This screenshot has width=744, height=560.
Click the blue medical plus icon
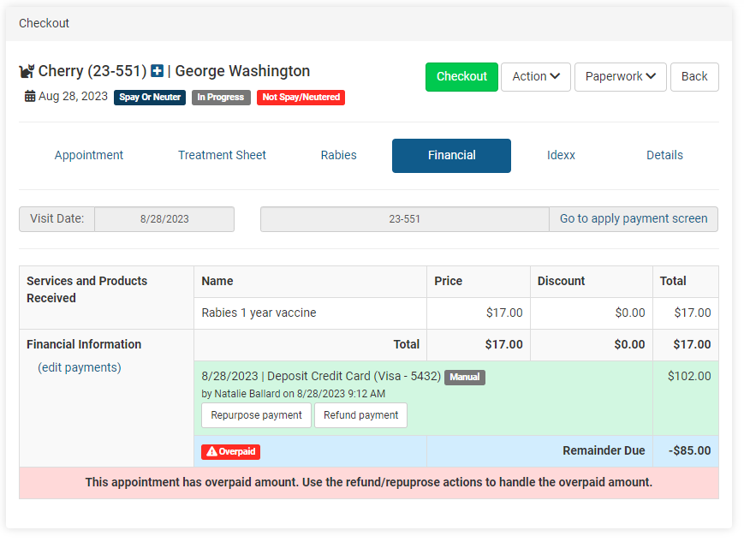tap(158, 72)
